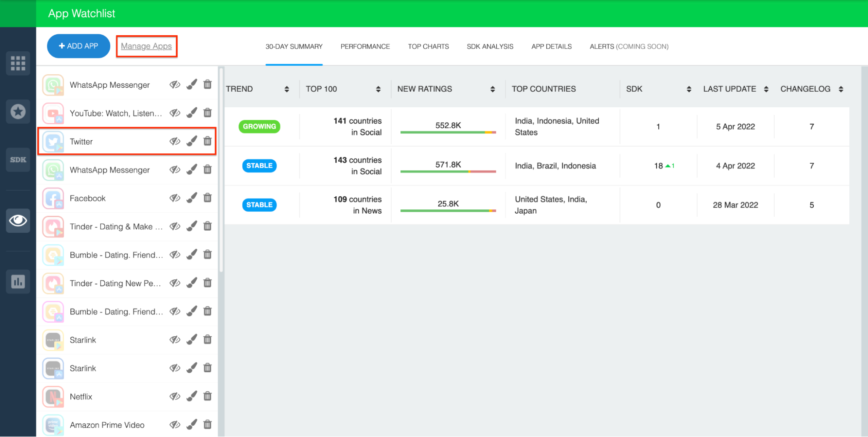Screen dimensions: 868x437
Task: Hide YouTube using its eye icon
Action: coord(175,113)
